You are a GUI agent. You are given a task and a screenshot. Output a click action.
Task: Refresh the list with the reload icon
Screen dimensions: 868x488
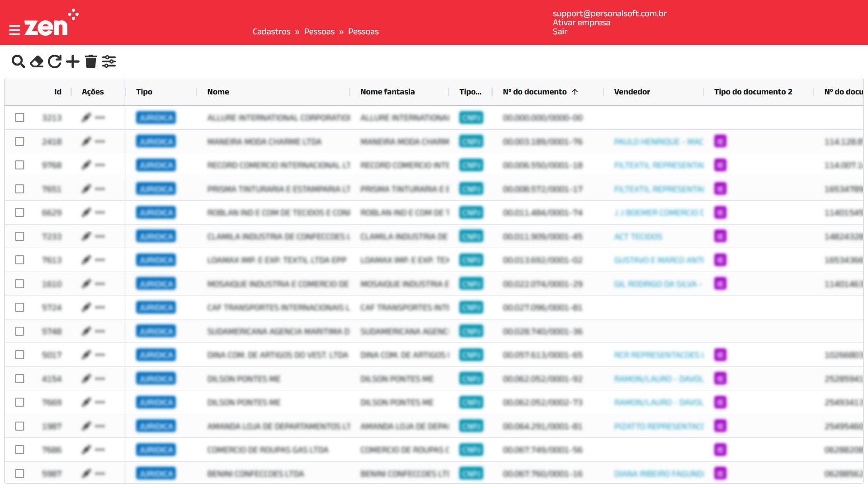[x=55, y=61]
